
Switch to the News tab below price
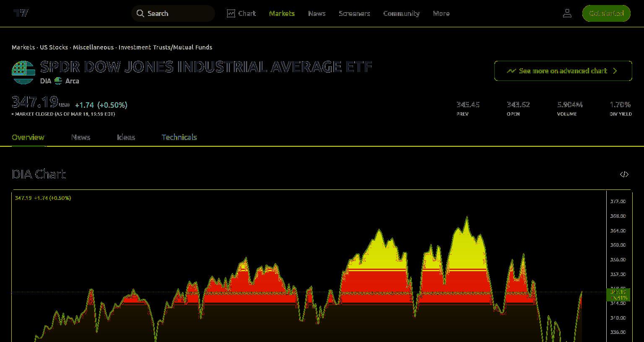[x=80, y=137]
